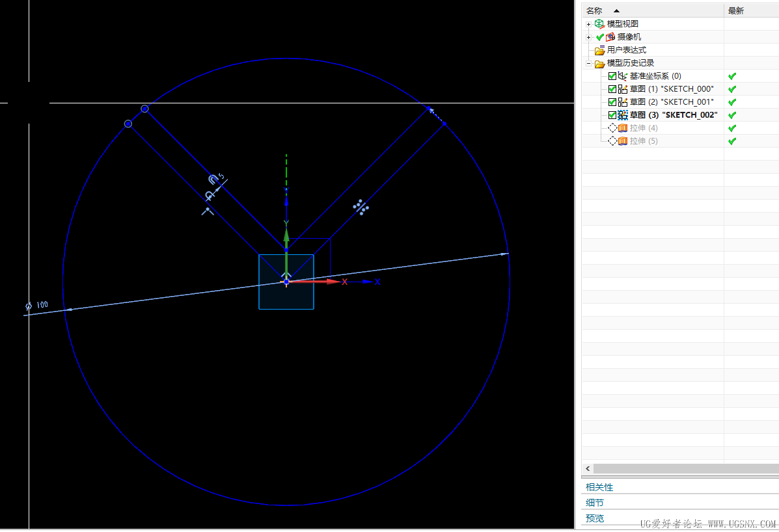Select the 模型历史记录 tree label

click(631, 63)
